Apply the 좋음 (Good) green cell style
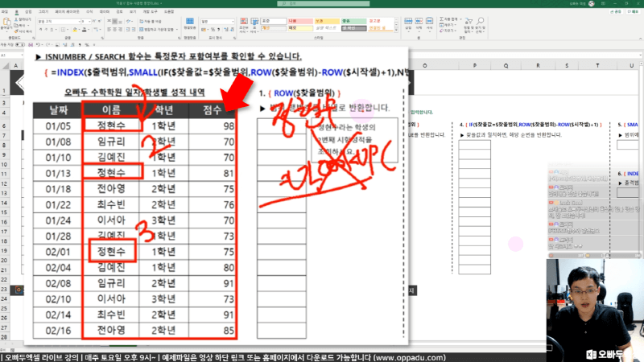 coord(353,21)
